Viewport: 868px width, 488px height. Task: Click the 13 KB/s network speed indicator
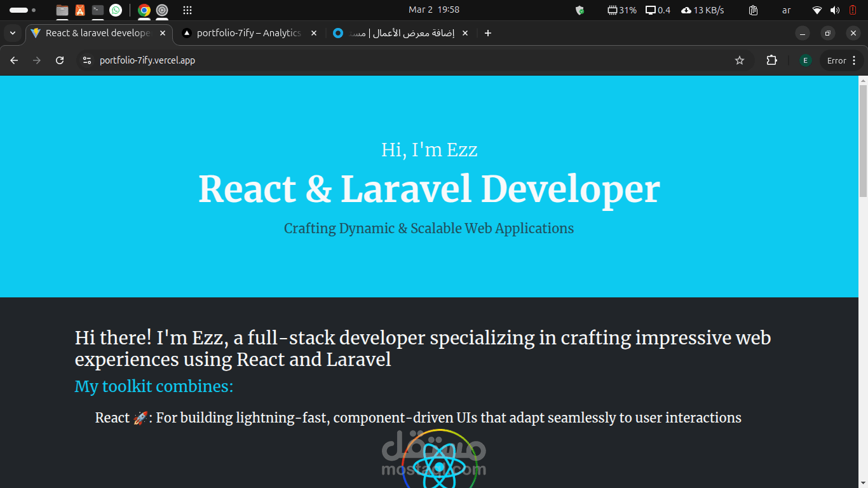tap(702, 10)
